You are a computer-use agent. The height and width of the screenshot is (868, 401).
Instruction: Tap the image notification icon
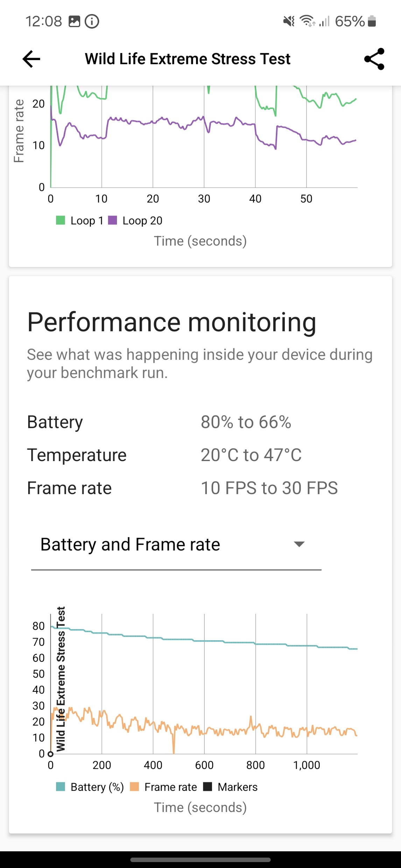point(74,21)
